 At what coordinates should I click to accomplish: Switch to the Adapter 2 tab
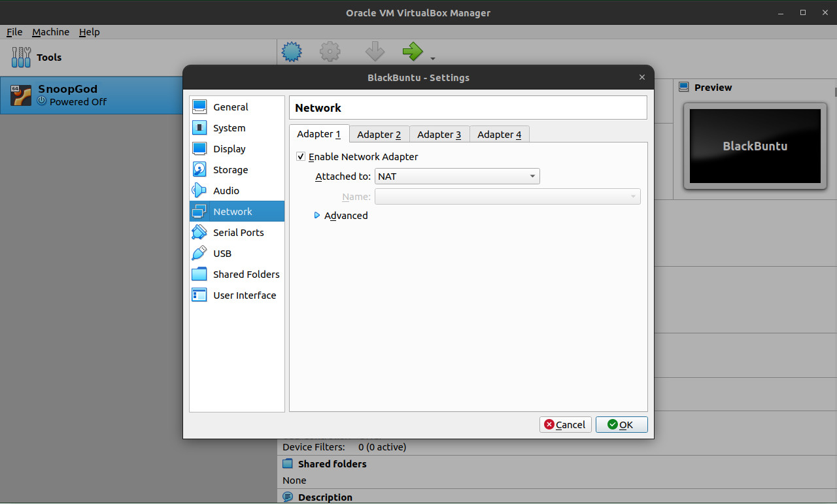click(x=379, y=135)
